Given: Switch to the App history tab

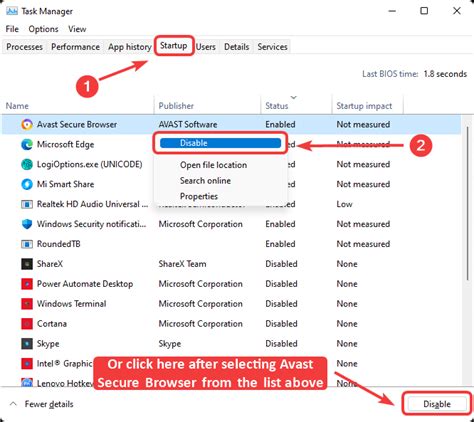Looking at the screenshot, I should [130, 47].
